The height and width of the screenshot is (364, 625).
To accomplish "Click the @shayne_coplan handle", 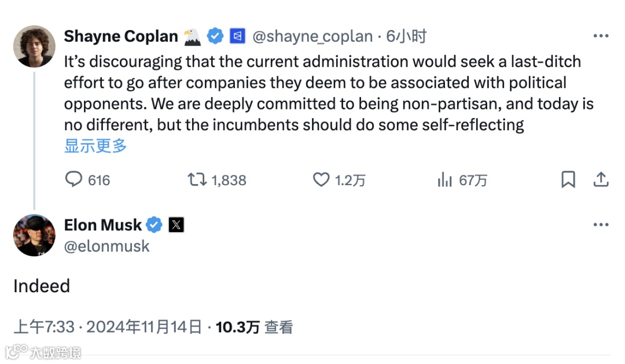I will [312, 36].
